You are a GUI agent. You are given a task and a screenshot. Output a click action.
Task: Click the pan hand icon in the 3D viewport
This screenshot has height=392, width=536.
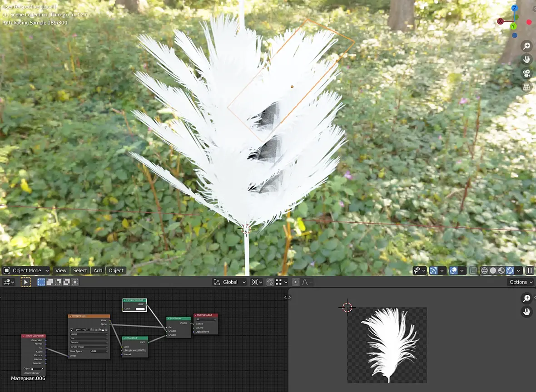tap(526, 59)
